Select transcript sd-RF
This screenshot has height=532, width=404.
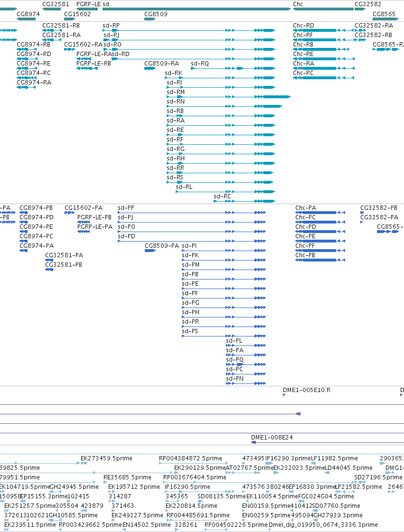221,145
